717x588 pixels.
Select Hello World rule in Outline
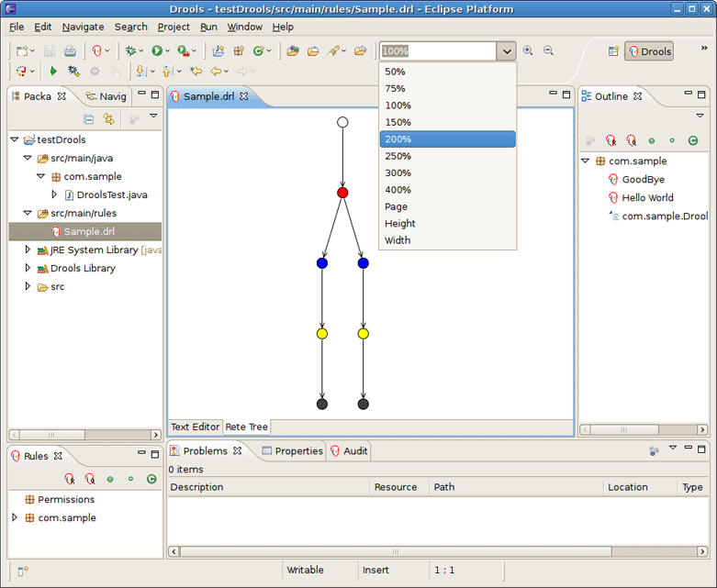pyautogui.click(x=647, y=198)
